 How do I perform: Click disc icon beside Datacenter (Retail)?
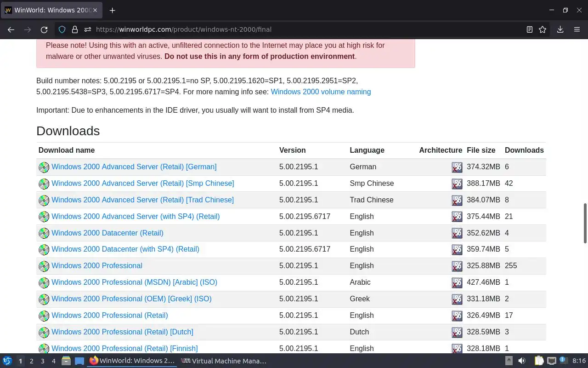(44, 233)
